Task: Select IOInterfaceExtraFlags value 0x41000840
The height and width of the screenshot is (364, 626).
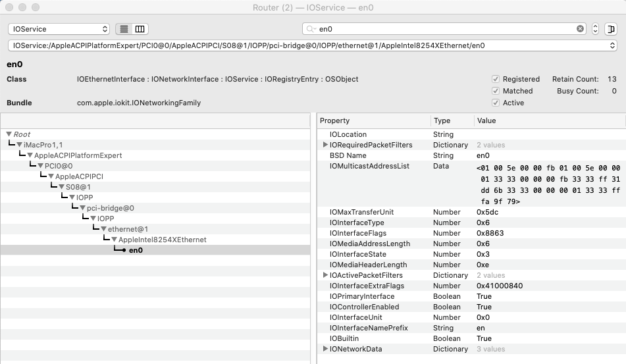Action: [x=500, y=286]
